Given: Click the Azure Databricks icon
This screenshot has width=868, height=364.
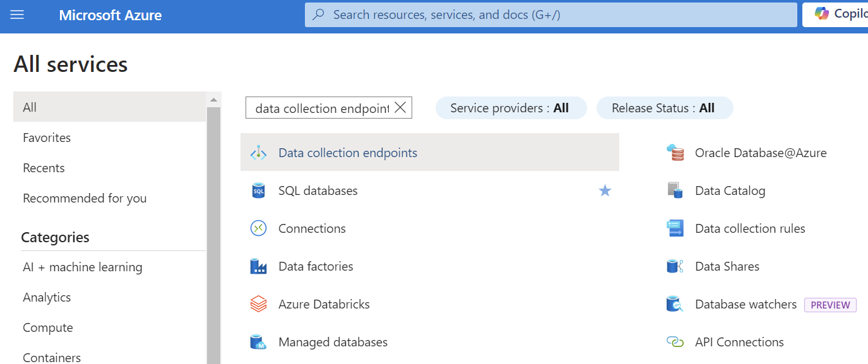Looking at the screenshot, I should (258, 304).
